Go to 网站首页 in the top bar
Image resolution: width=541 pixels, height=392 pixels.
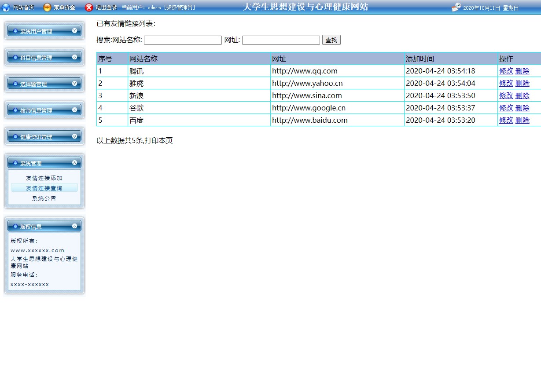click(23, 7)
